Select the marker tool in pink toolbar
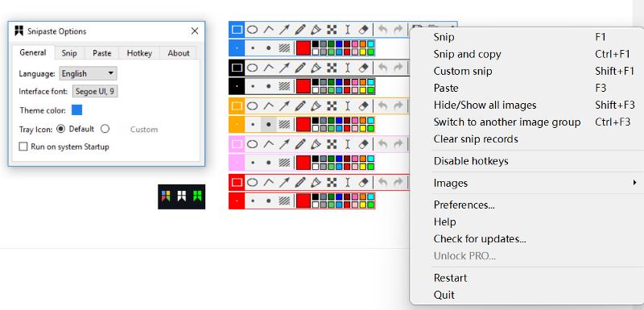644x310 pixels. pos(316,144)
